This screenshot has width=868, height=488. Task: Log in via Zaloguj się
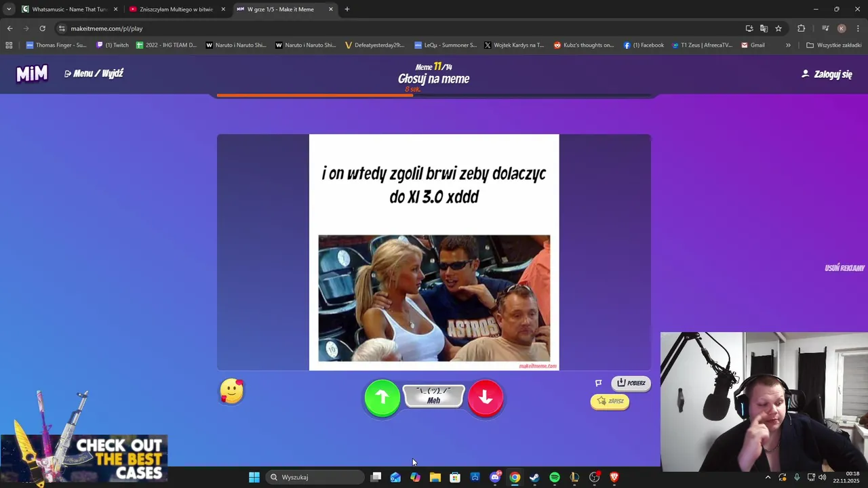pyautogui.click(x=827, y=74)
